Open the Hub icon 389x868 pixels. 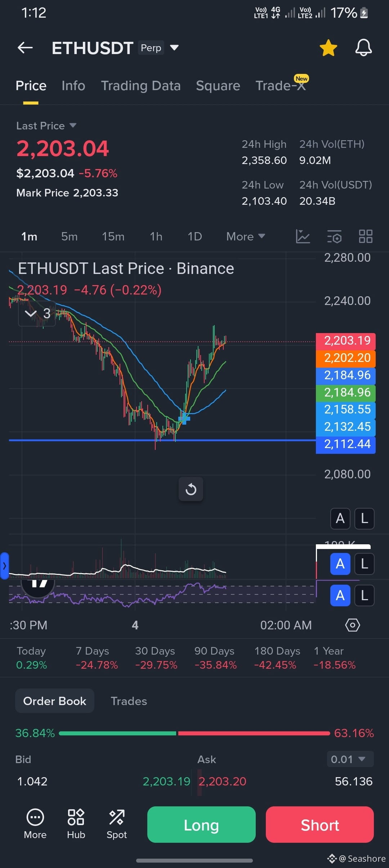(76, 824)
